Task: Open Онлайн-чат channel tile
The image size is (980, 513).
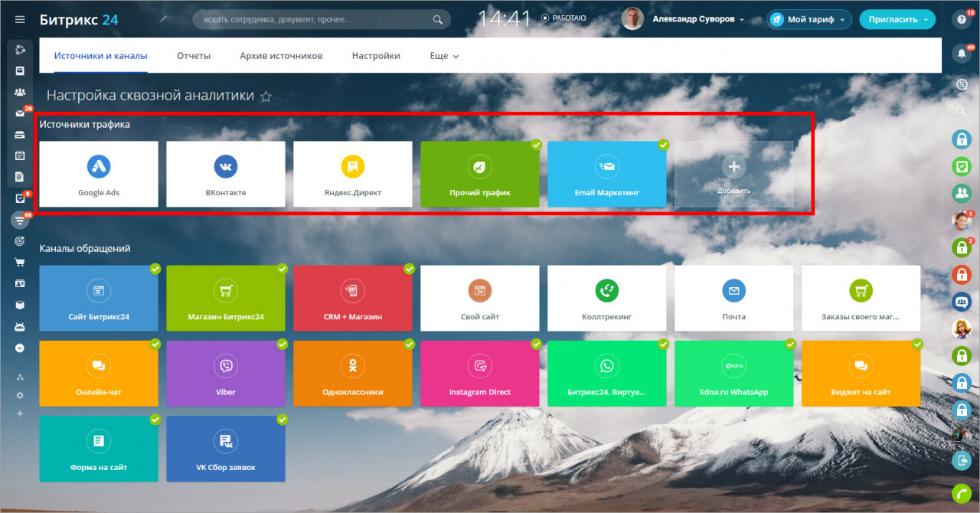Action: pyautogui.click(x=99, y=374)
